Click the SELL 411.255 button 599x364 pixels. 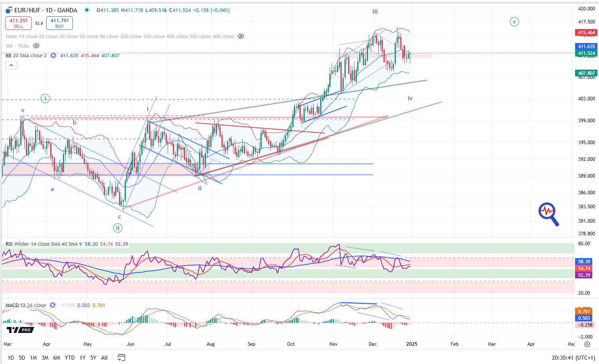click(x=18, y=22)
